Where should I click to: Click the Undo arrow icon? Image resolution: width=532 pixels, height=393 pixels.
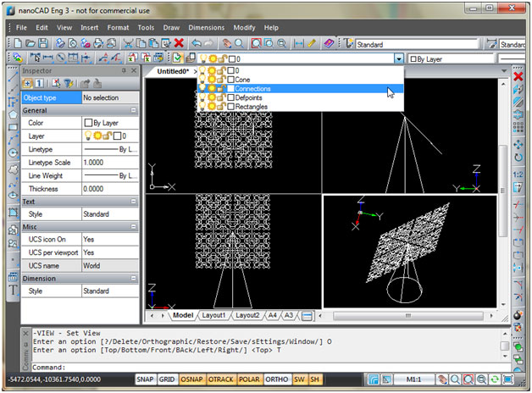click(x=196, y=43)
